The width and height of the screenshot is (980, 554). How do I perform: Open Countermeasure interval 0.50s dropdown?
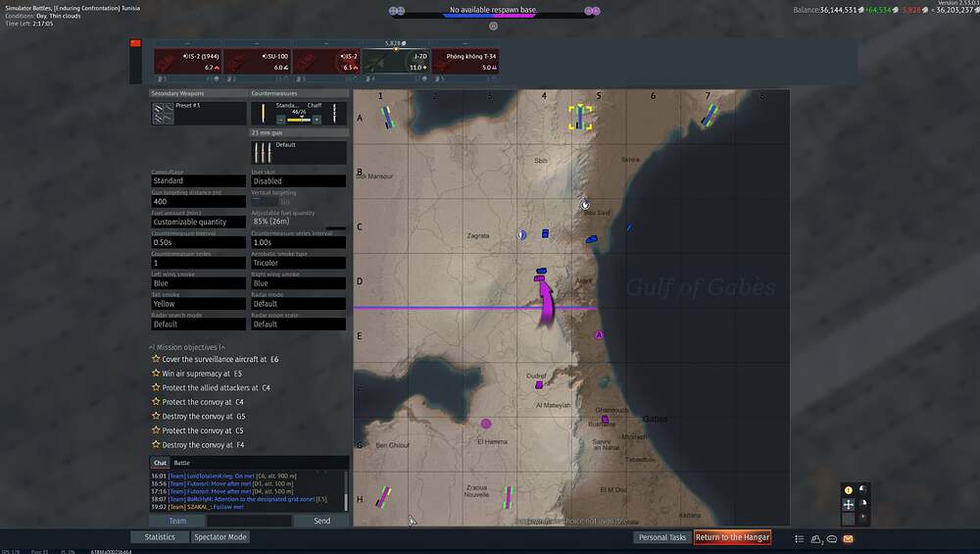click(x=199, y=242)
